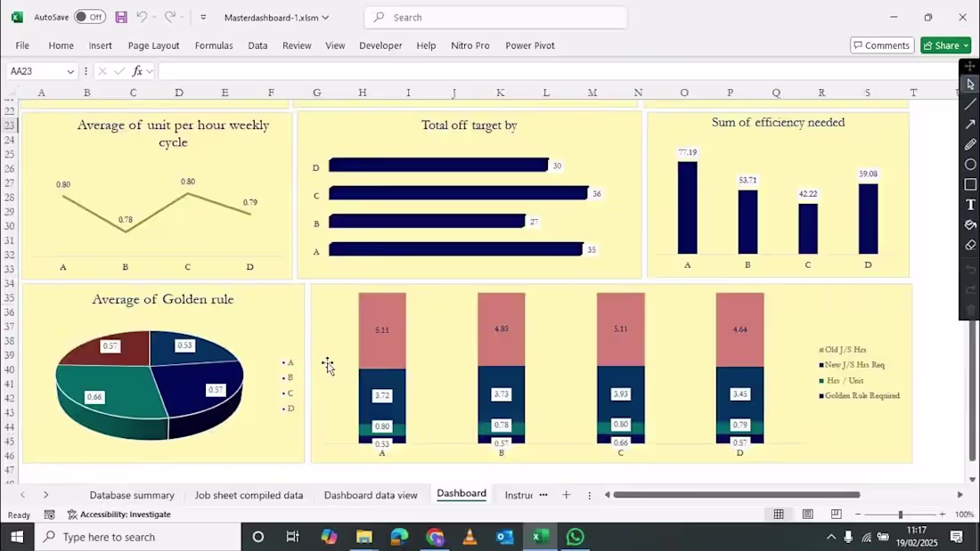Select the rectangle drawing tool

click(x=971, y=184)
